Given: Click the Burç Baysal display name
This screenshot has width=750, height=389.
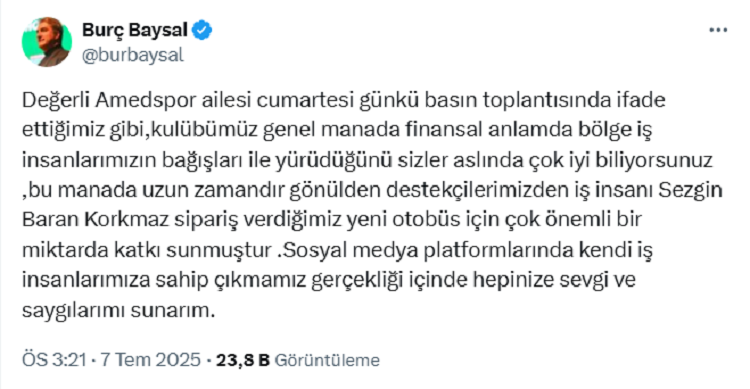Looking at the screenshot, I should [x=134, y=30].
